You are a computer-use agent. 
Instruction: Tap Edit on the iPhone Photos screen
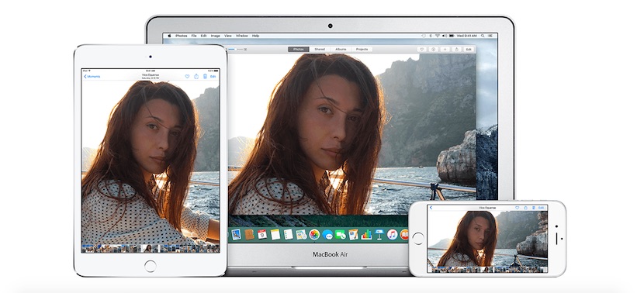point(542,208)
